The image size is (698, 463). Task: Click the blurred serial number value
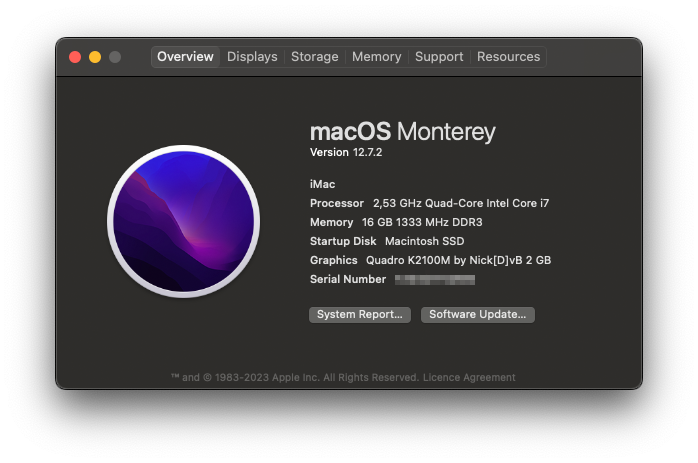435,280
